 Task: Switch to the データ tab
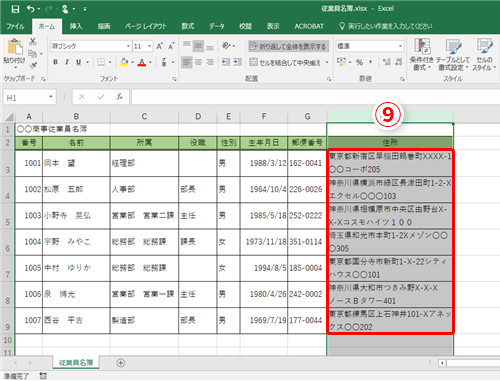click(217, 26)
